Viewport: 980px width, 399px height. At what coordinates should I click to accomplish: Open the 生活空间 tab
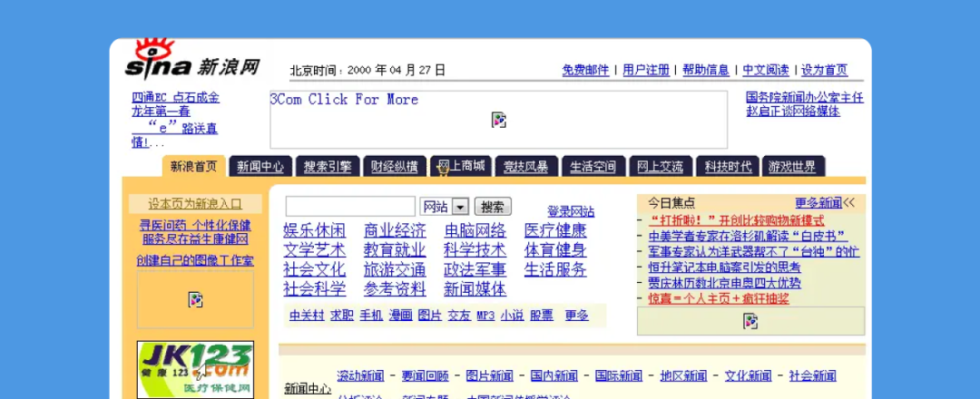[593, 167]
